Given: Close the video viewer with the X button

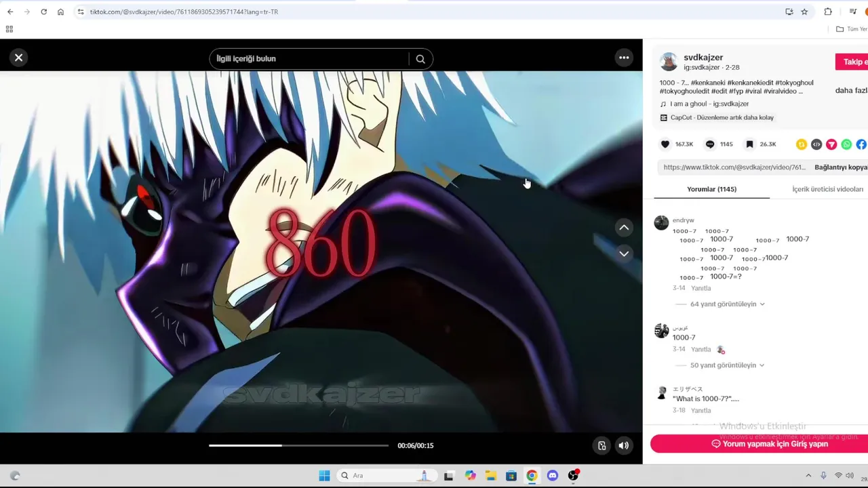Looking at the screenshot, I should click(x=19, y=58).
